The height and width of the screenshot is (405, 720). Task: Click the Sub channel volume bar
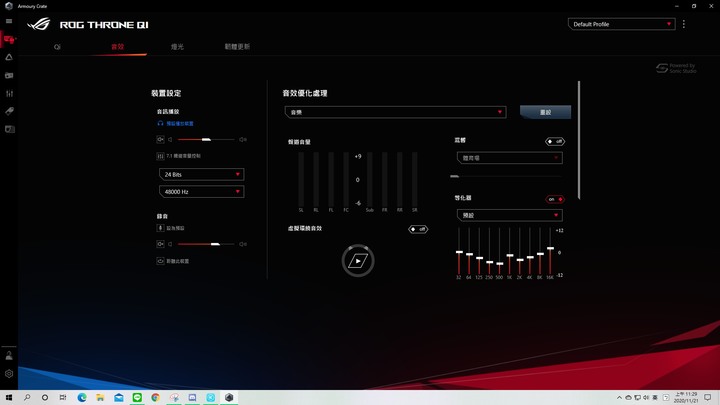point(370,180)
